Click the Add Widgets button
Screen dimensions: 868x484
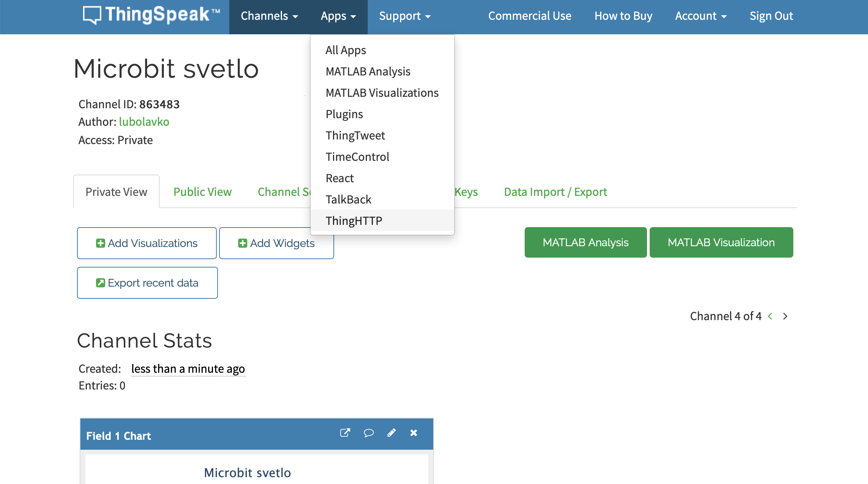(276, 243)
